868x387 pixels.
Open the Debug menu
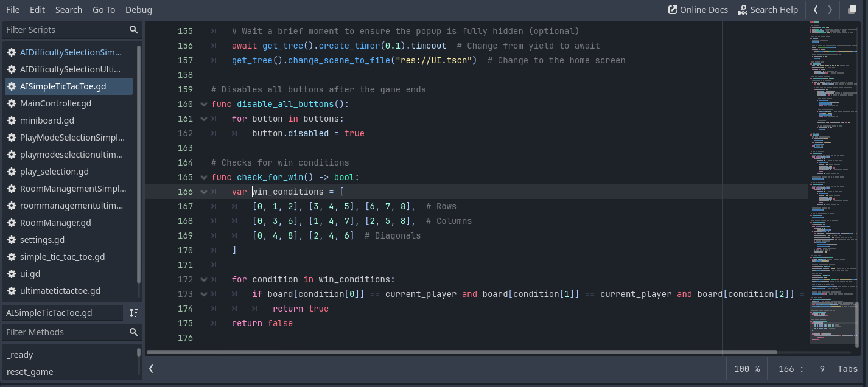[139, 10]
